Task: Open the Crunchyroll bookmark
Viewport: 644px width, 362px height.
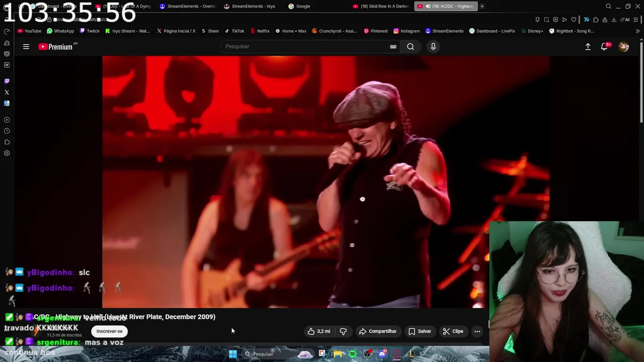Action: (334, 31)
